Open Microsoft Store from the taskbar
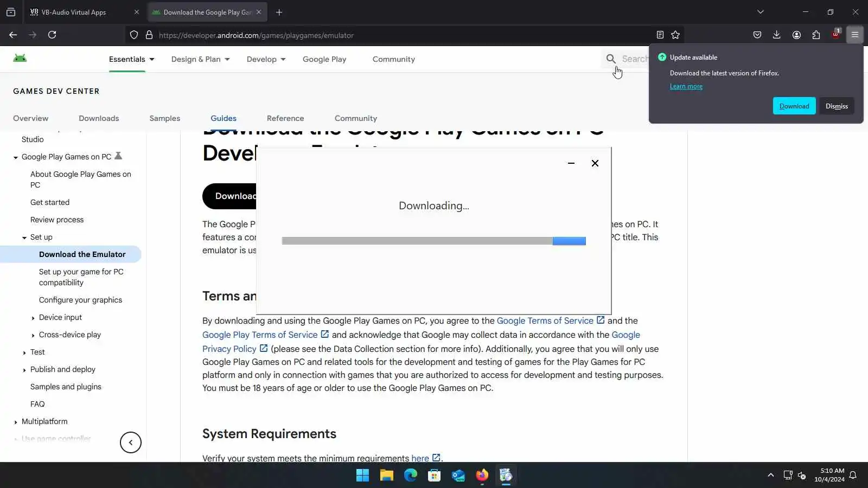The height and width of the screenshot is (488, 868). [434, 476]
